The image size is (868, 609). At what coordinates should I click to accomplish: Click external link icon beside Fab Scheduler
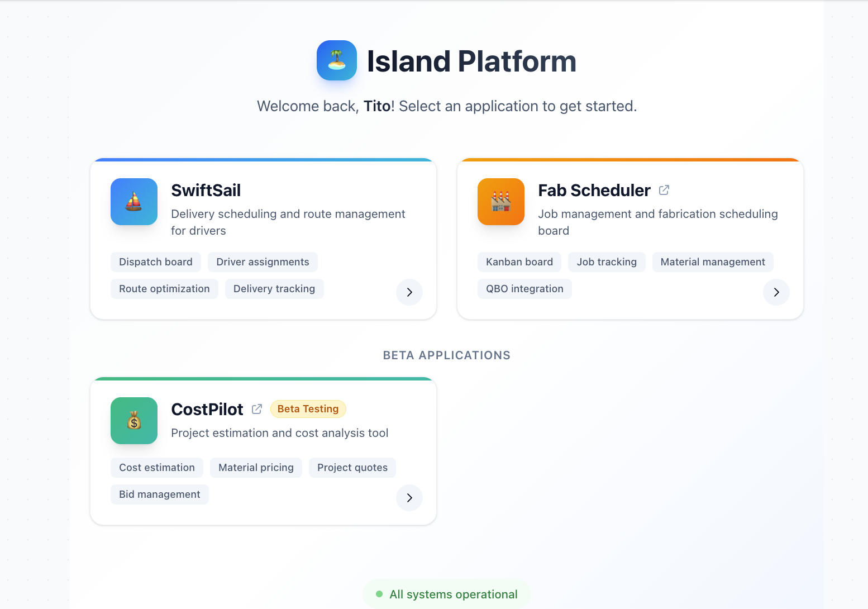664,191
